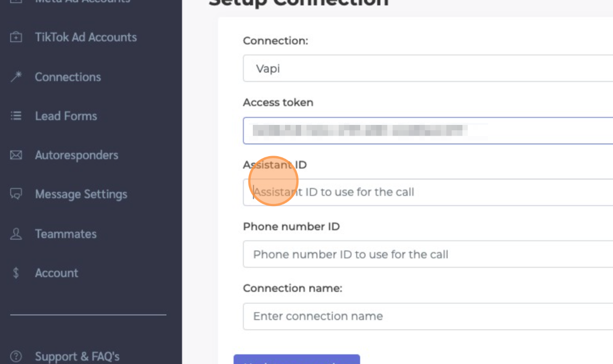The height and width of the screenshot is (364, 613).
Task: Click the Support & FAQ's question mark icon
Action: 16,357
